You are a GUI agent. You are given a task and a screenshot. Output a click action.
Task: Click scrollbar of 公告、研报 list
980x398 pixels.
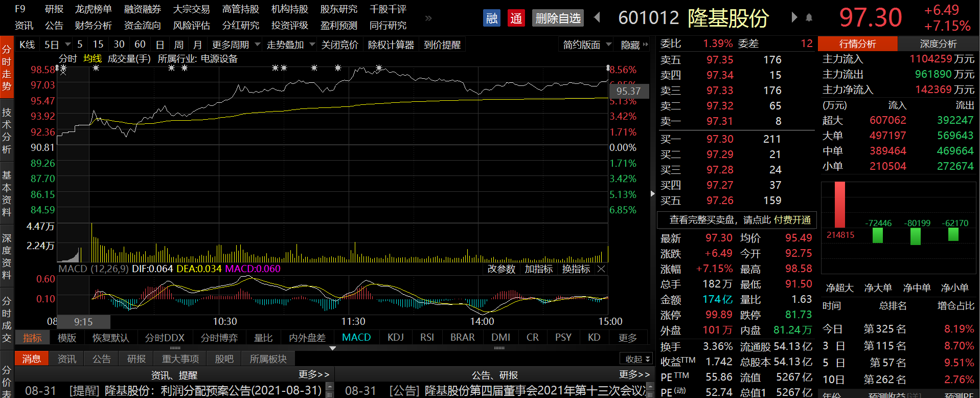point(650,390)
